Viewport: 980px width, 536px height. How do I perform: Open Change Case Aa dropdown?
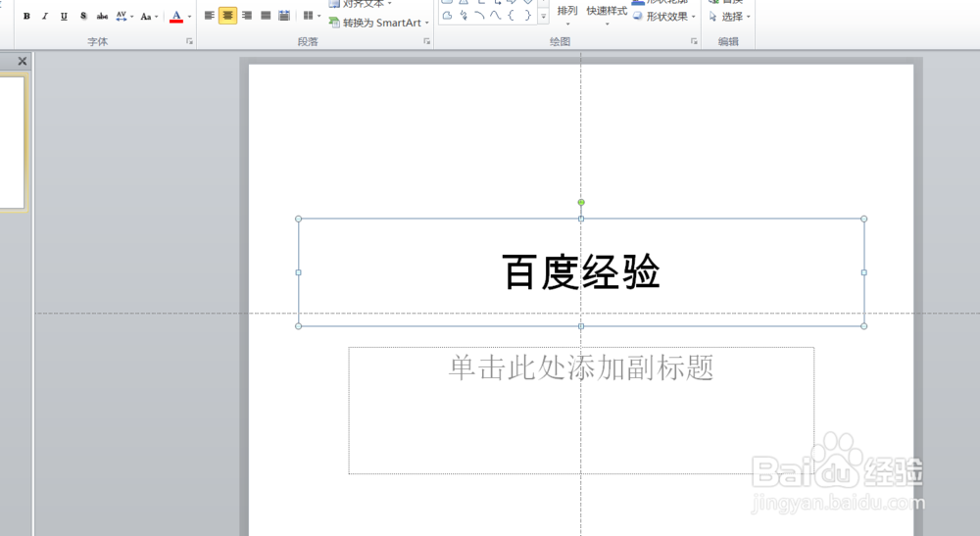pyautogui.click(x=149, y=17)
